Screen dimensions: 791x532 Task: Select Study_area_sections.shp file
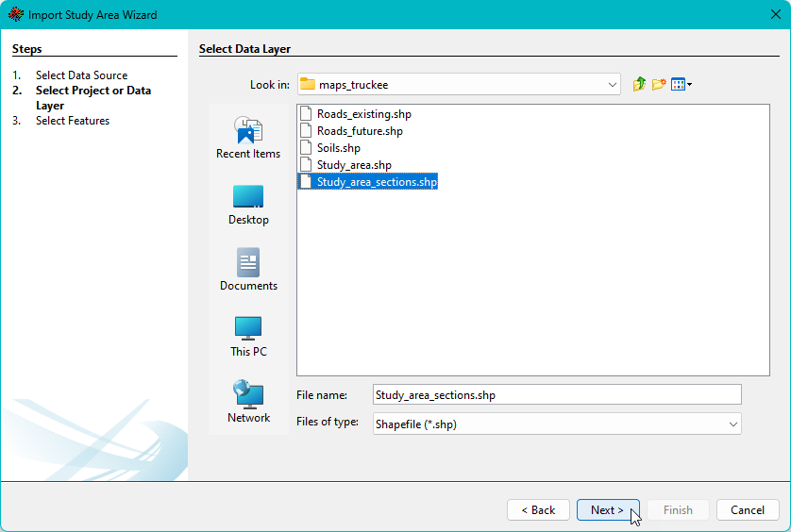377,182
